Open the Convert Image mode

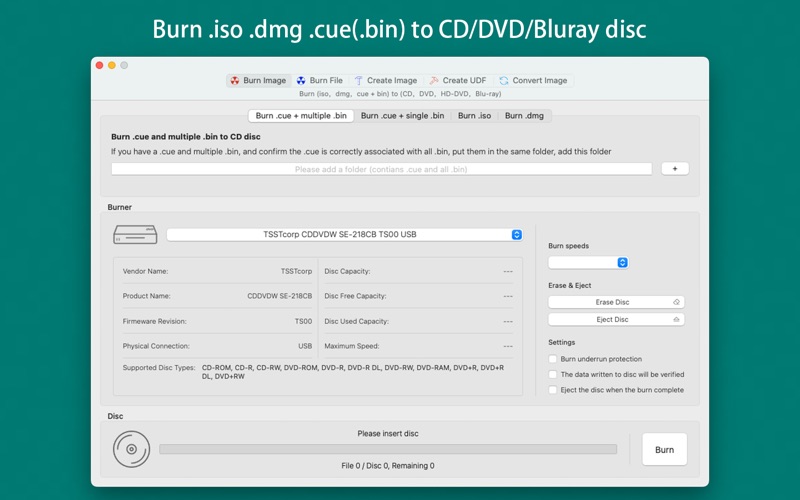click(x=534, y=81)
